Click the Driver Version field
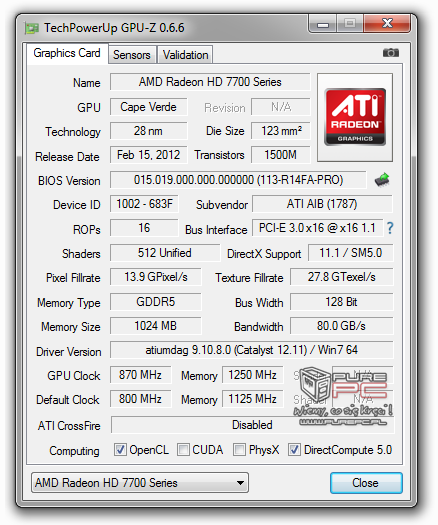This screenshot has width=438, height=525. coord(251,350)
